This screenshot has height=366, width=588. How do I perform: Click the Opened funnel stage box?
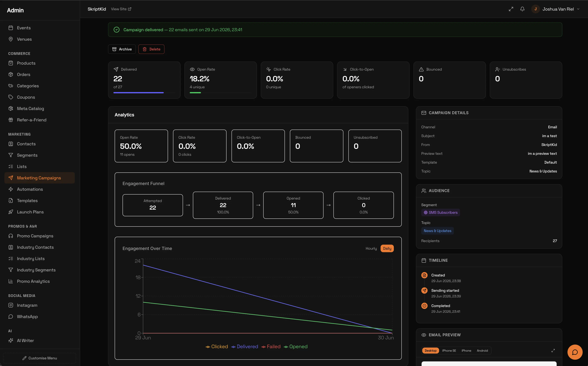coord(293,205)
